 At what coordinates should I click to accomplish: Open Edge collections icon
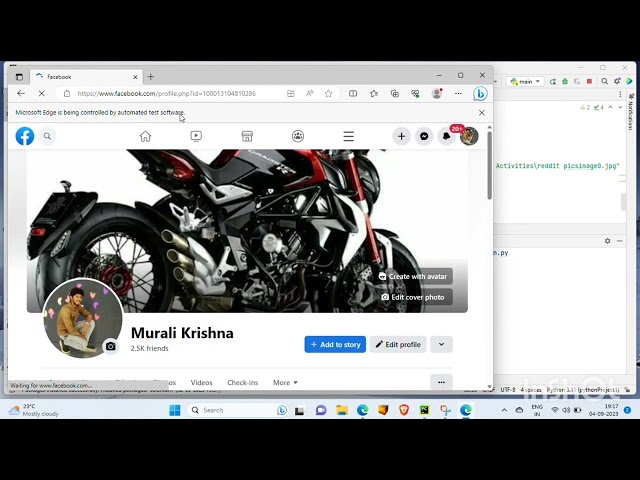click(395, 94)
